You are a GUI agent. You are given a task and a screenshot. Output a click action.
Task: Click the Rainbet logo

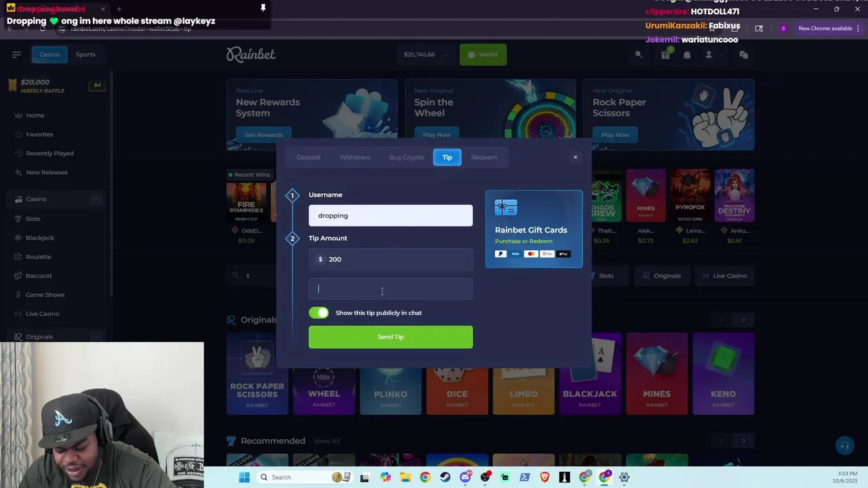pyautogui.click(x=251, y=54)
